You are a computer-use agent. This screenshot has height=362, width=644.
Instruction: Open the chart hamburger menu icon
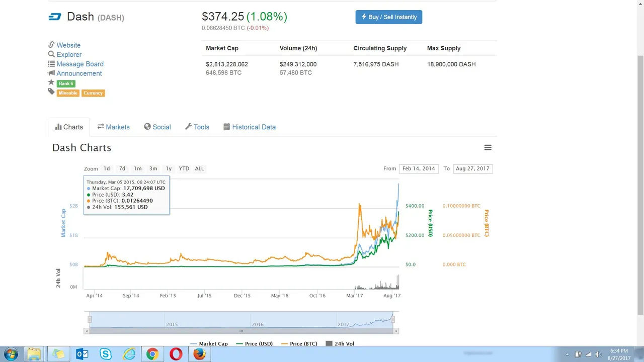click(488, 147)
